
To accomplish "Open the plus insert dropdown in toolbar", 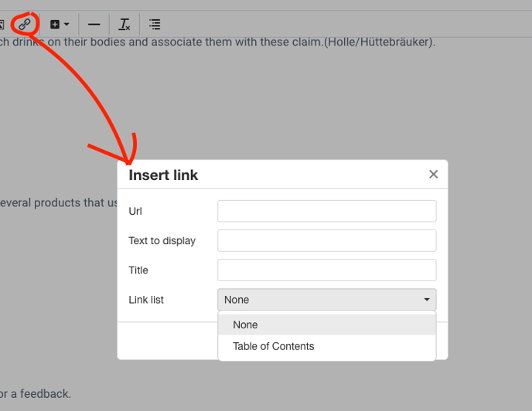I will [60, 25].
